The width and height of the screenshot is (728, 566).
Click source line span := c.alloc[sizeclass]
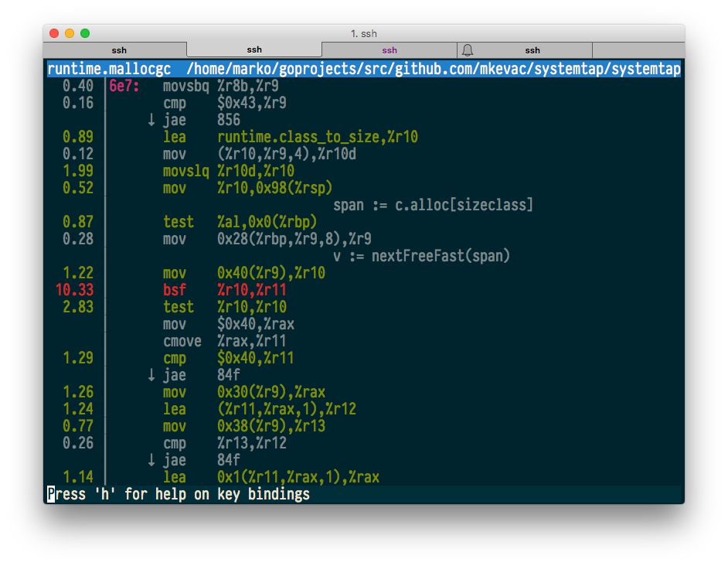[434, 205]
